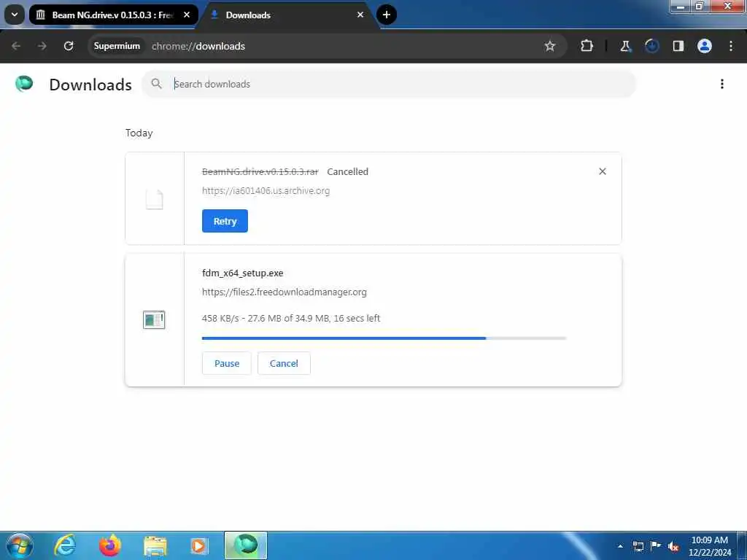The image size is (747, 560).
Task: Launch Firefox from the taskbar
Action: point(110,545)
